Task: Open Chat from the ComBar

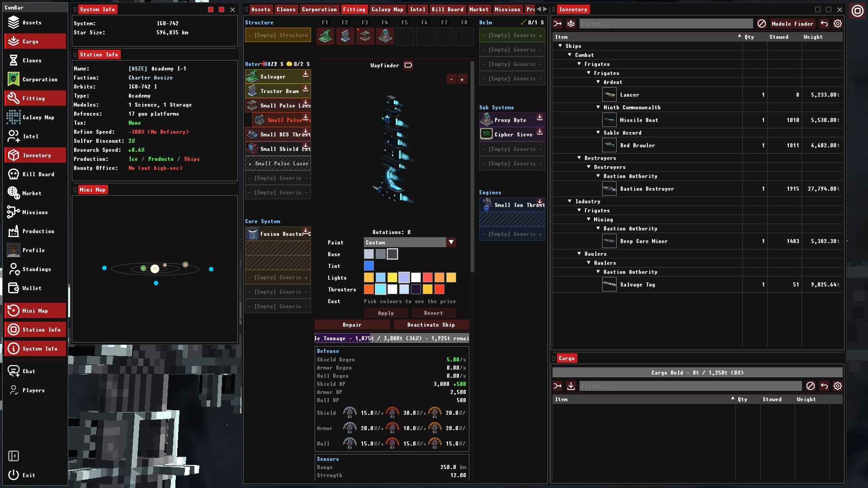Action: click(35, 371)
